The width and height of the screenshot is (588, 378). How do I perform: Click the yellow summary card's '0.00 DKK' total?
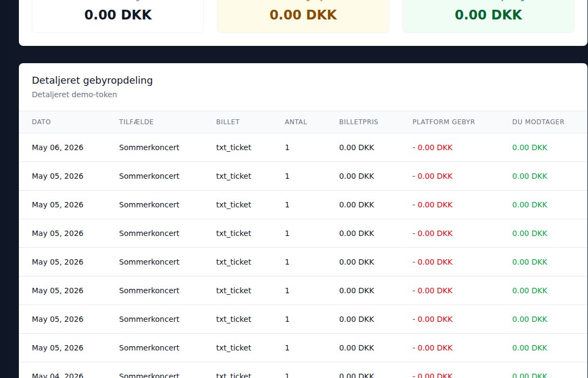pos(303,15)
